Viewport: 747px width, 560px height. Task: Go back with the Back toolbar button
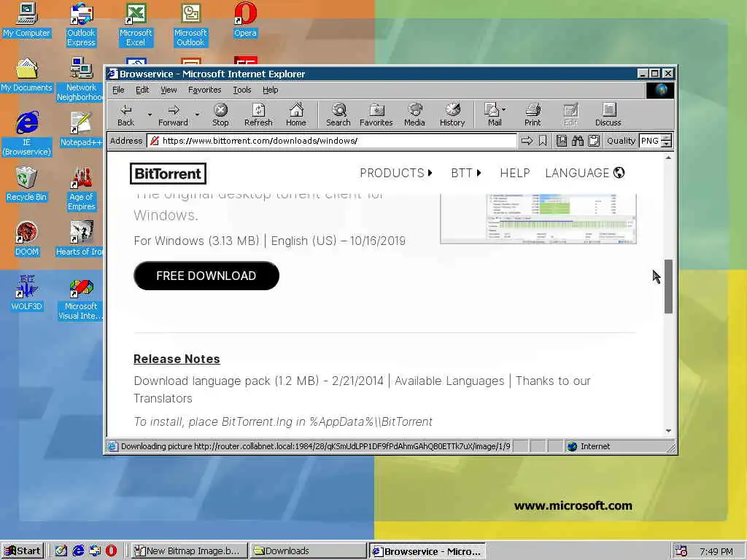[x=125, y=114]
